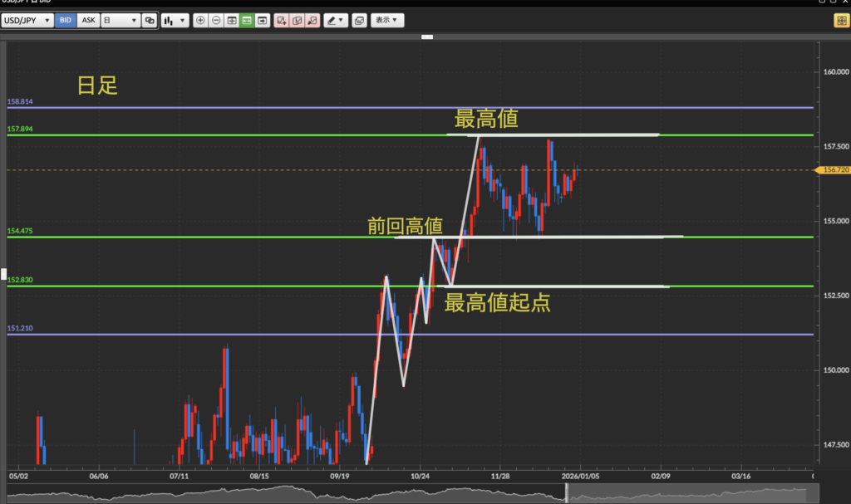Click the scroll-to-latest arrow icon
The height and width of the screenshot is (504, 851).
[263, 20]
